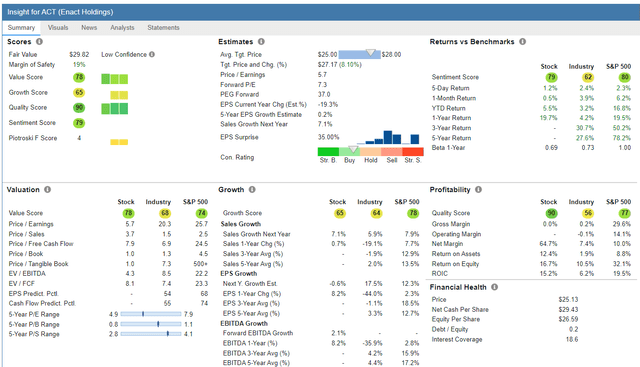The width and height of the screenshot is (640, 367).
Task: Click the Interest Coverage label
Action: click(x=457, y=339)
